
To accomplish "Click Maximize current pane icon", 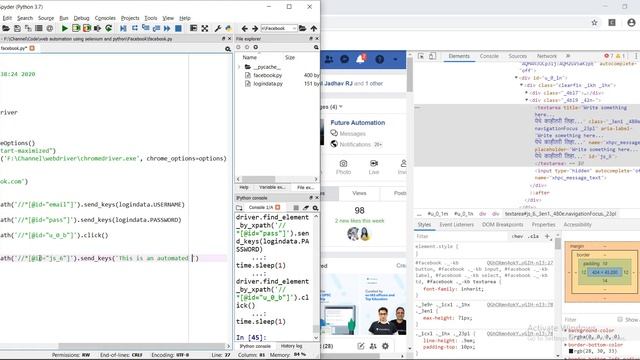I will [x=193, y=28].
